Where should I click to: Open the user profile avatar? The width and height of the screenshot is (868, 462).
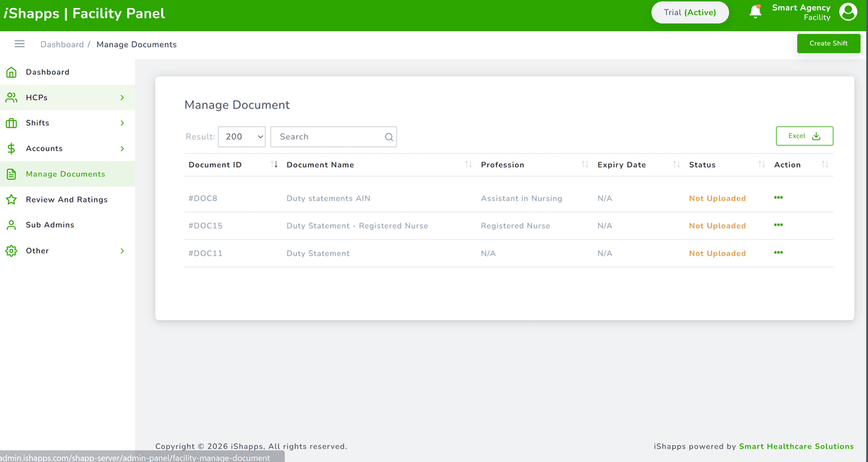tap(848, 12)
